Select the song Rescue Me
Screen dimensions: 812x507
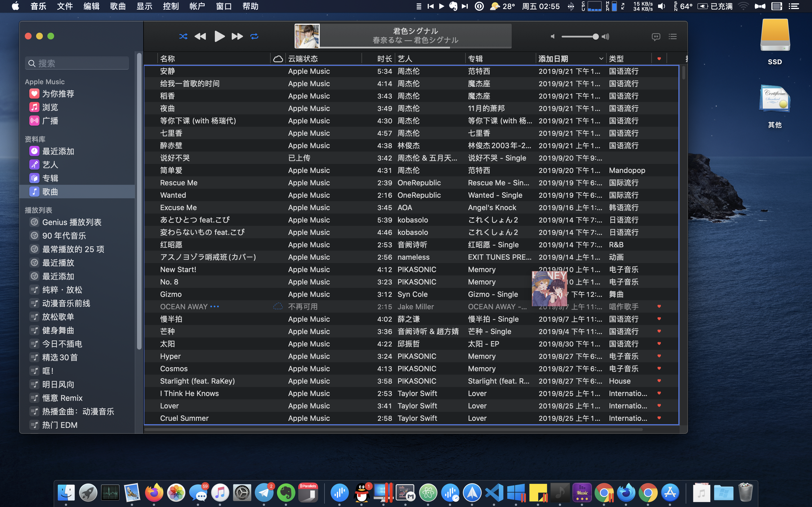pyautogui.click(x=178, y=183)
